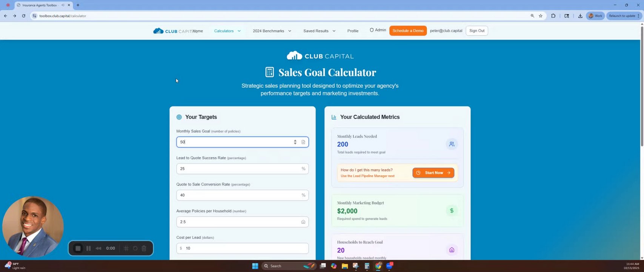
Task: Focus Quote to Sale Conversion Rate input
Action: pyautogui.click(x=242, y=195)
